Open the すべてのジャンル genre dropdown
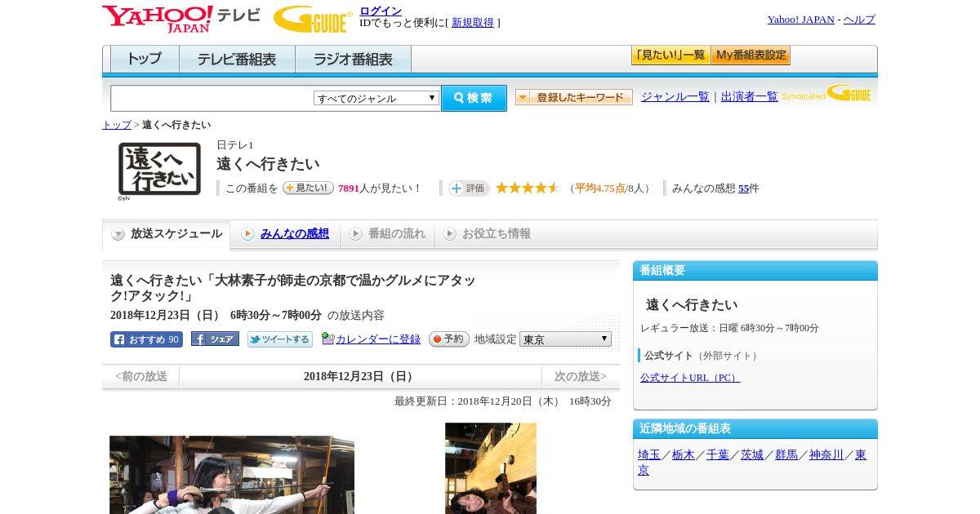The height and width of the screenshot is (514, 980). coord(376,98)
